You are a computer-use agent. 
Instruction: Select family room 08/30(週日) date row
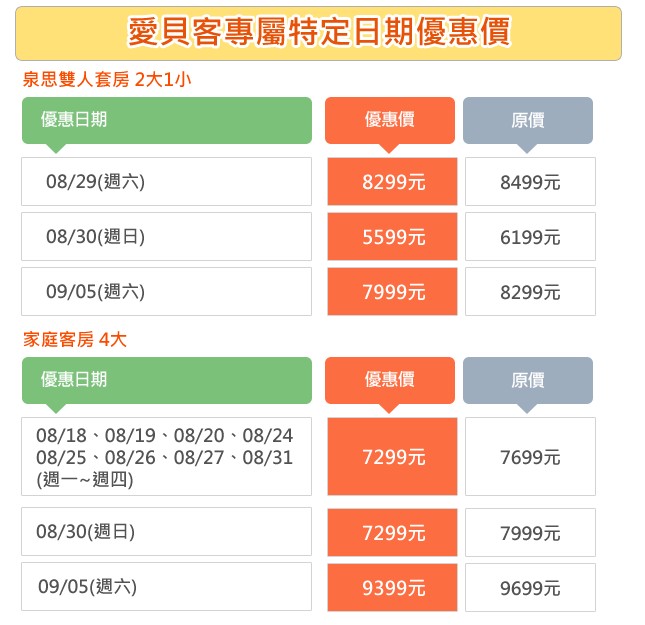[x=166, y=532]
